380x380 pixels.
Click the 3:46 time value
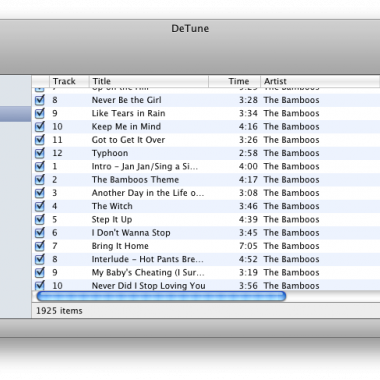tap(248, 206)
